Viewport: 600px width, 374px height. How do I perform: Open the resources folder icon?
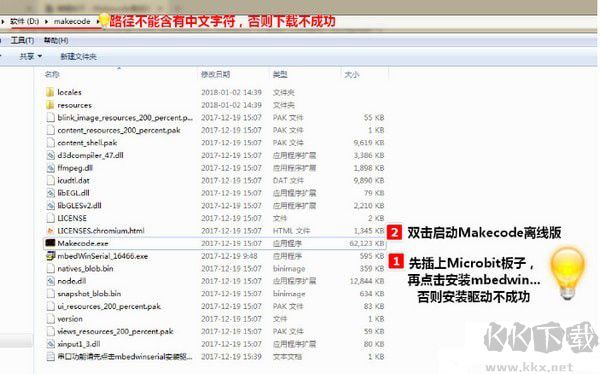point(50,105)
